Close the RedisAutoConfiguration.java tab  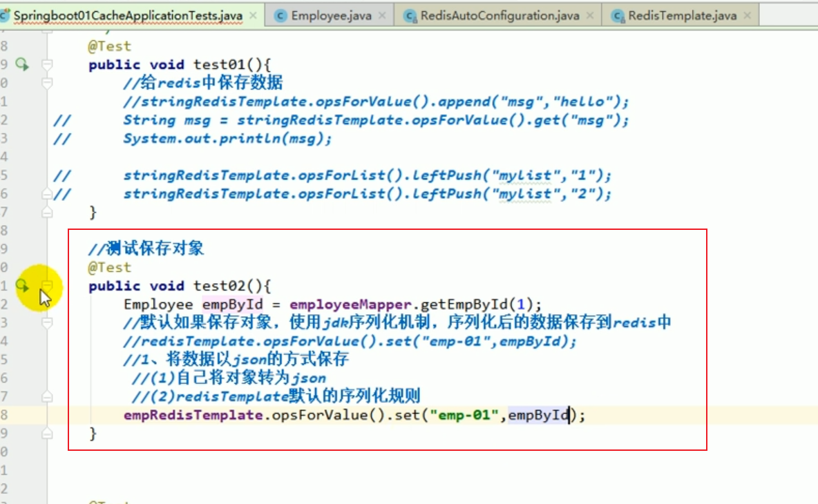pos(590,13)
